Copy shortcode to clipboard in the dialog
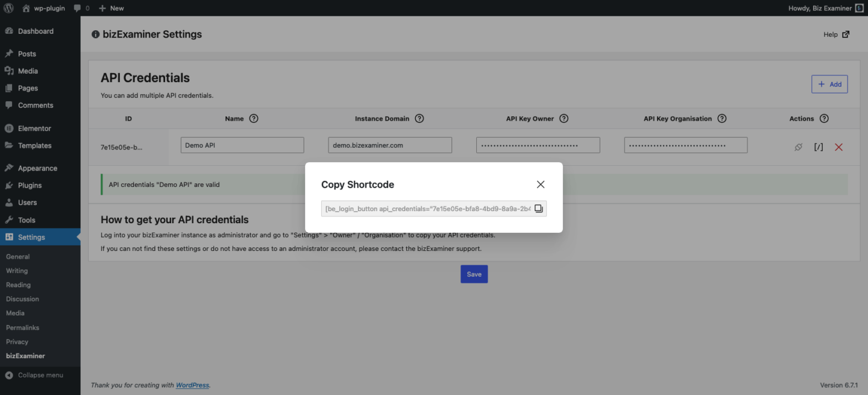 pos(538,207)
